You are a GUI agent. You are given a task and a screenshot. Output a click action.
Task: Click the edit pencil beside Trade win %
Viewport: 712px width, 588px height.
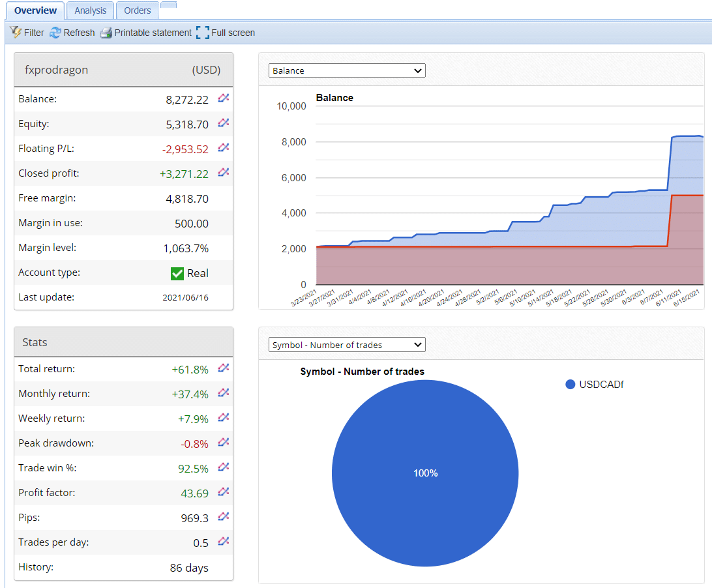click(223, 467)
